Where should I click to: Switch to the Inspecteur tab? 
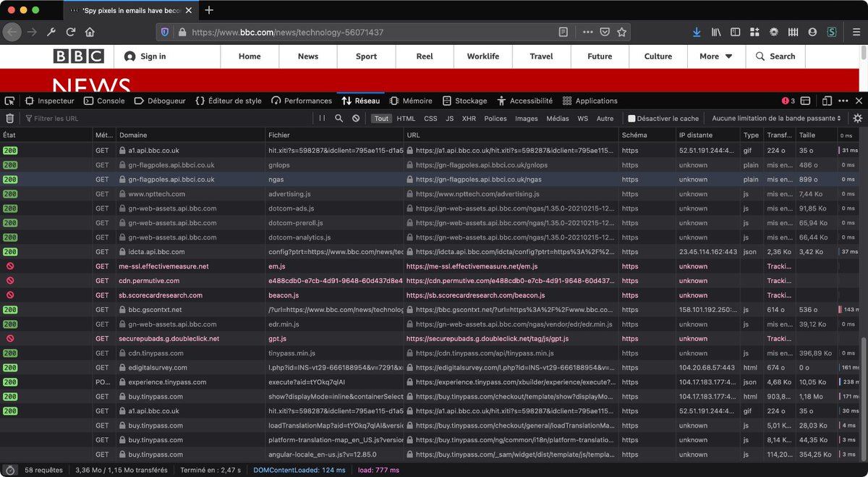(x=50, y=101)
